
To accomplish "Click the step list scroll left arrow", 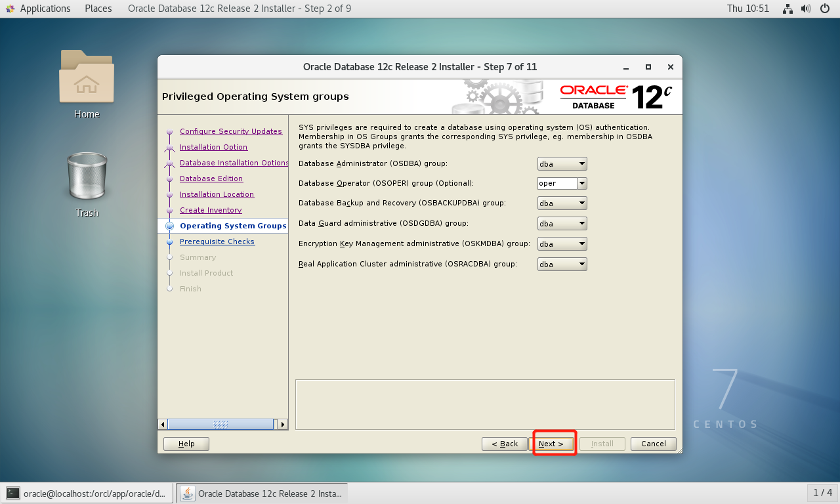I will (163, 425).
